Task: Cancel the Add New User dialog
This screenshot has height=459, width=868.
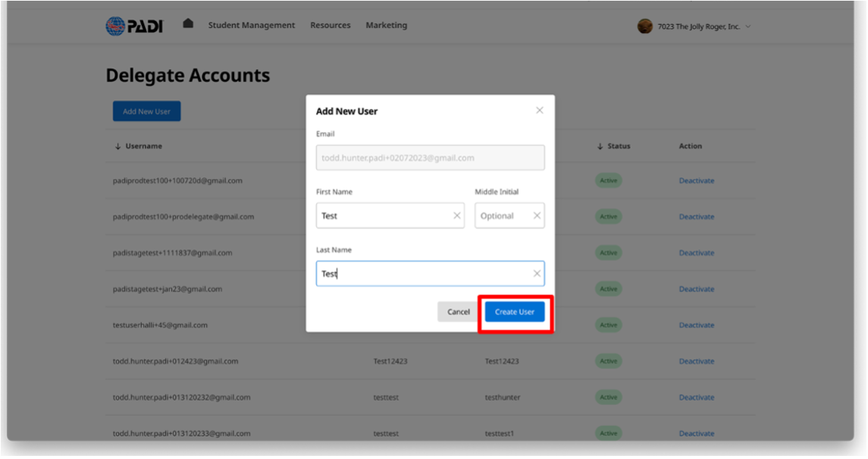Action: (458, 312)
